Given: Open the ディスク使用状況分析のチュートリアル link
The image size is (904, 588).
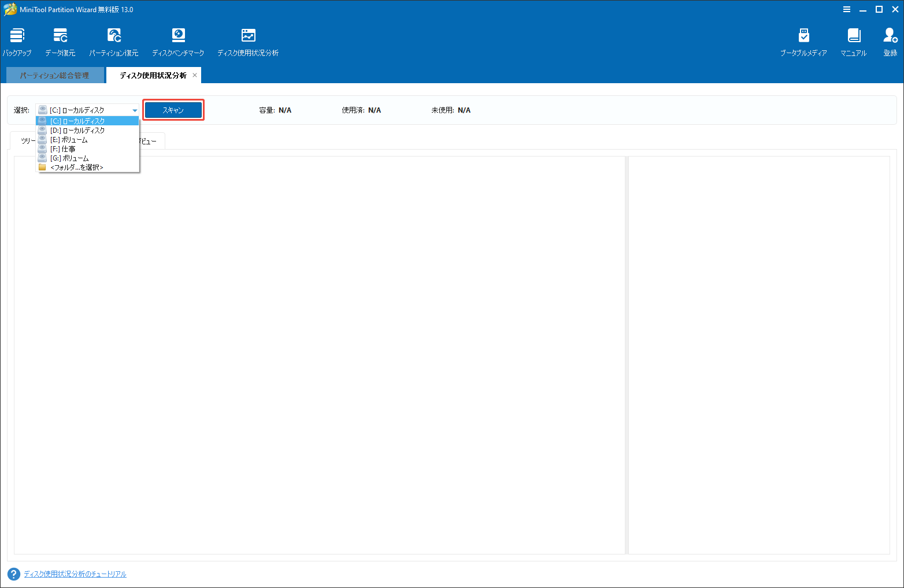Looking at the screenshot, I should click(x=74, y=574).
